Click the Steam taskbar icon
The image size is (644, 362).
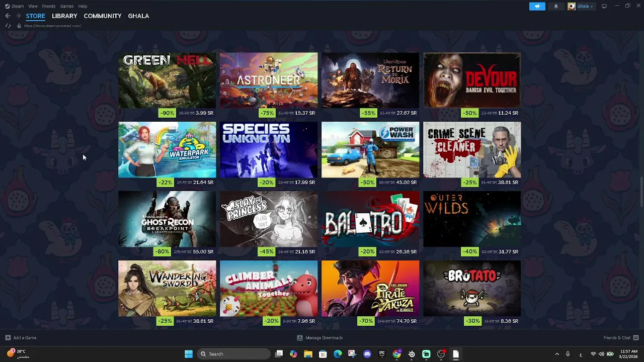tap(412, 354)
